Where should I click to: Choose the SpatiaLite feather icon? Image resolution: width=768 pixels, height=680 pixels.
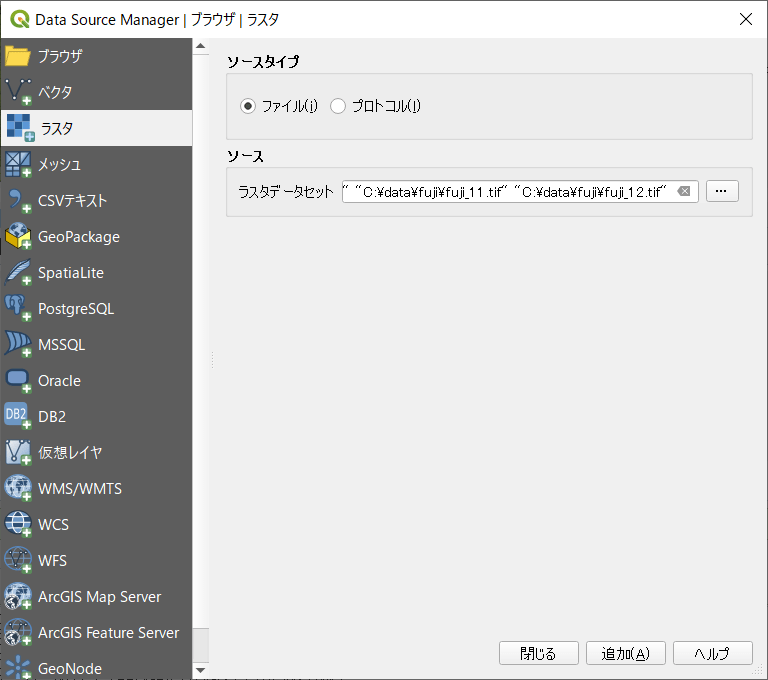18,272
